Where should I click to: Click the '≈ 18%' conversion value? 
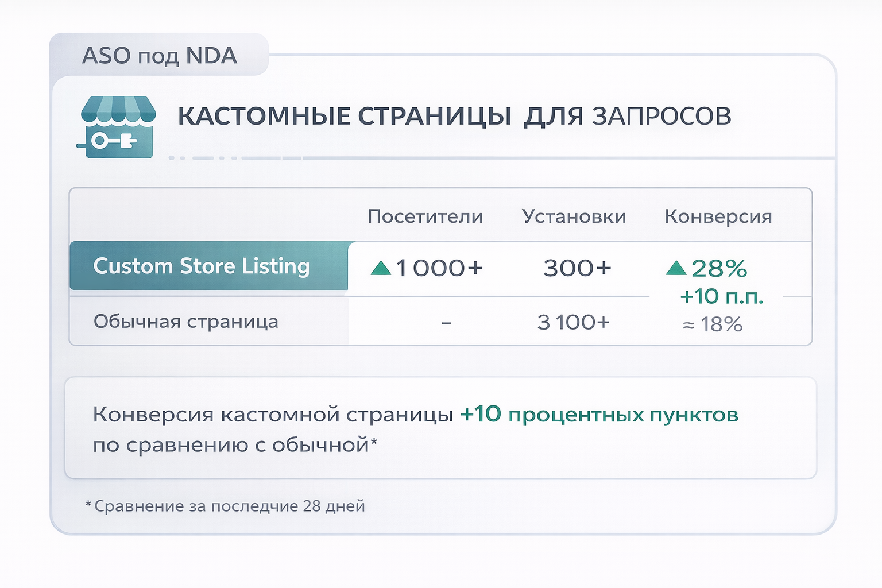(x=713, y=324)
